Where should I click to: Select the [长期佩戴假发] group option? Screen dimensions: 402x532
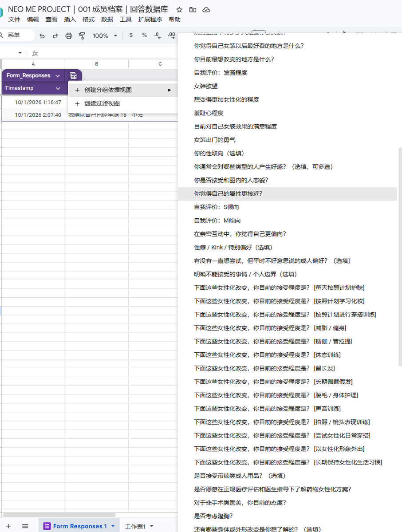(288, 382)
